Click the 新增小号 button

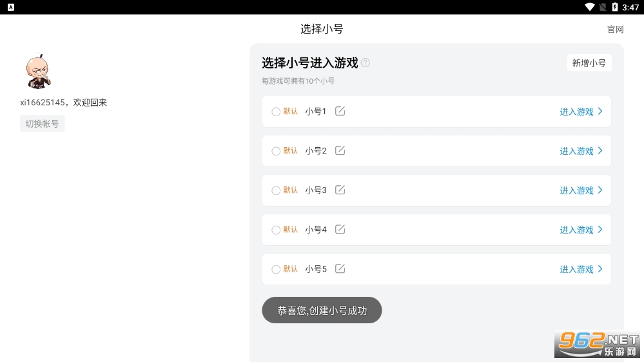589,63
